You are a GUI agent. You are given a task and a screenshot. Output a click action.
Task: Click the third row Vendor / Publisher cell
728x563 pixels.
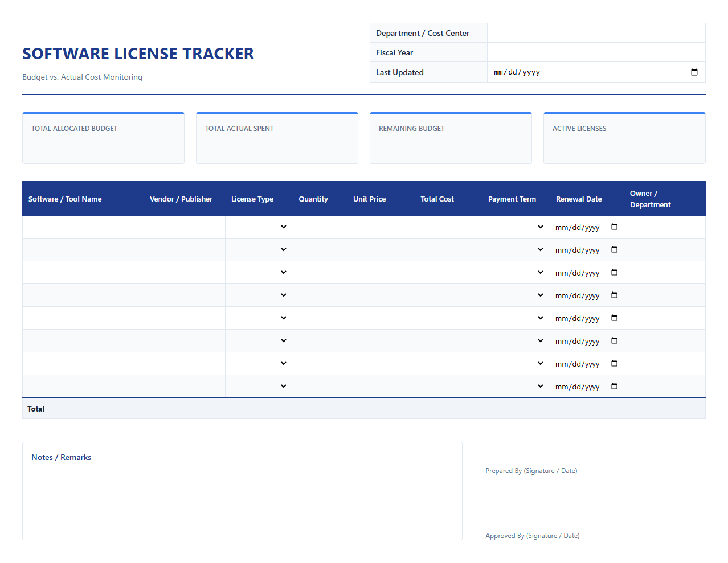pyautogui.click(x=185, y=273)
